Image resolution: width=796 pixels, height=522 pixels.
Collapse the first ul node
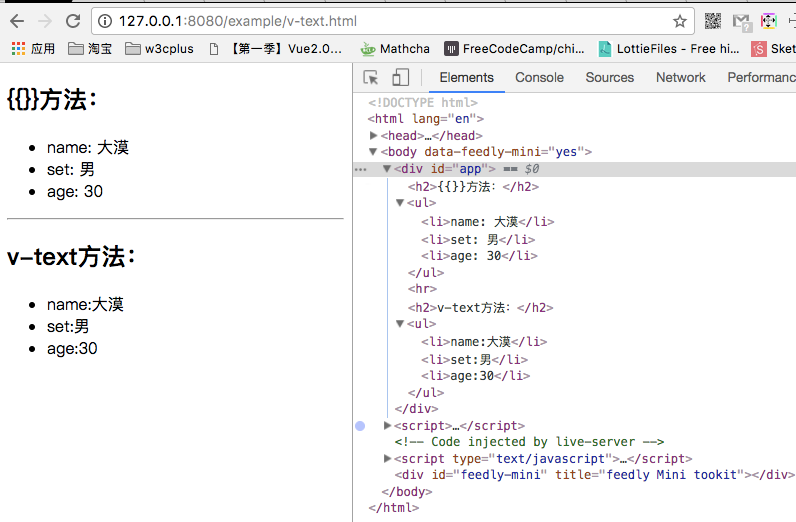(x=400, y=203)
